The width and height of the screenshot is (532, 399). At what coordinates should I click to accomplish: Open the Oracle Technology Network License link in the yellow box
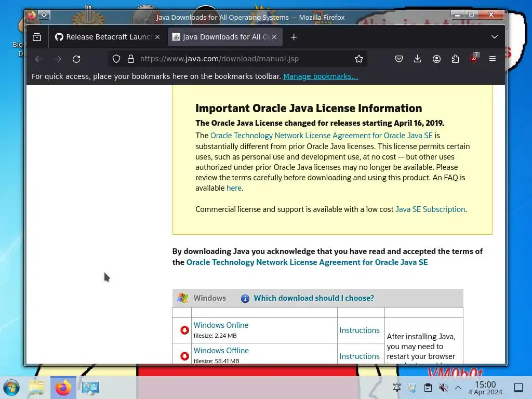[321, 136]
